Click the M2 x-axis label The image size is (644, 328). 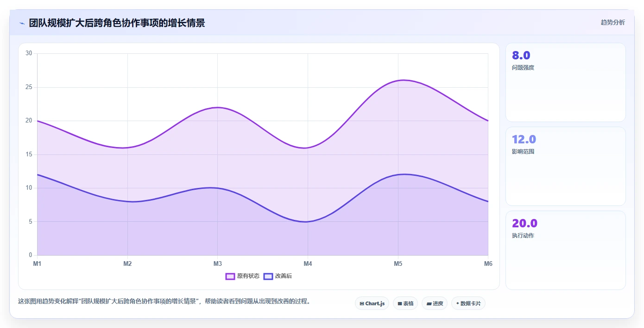tap(127, 264)
